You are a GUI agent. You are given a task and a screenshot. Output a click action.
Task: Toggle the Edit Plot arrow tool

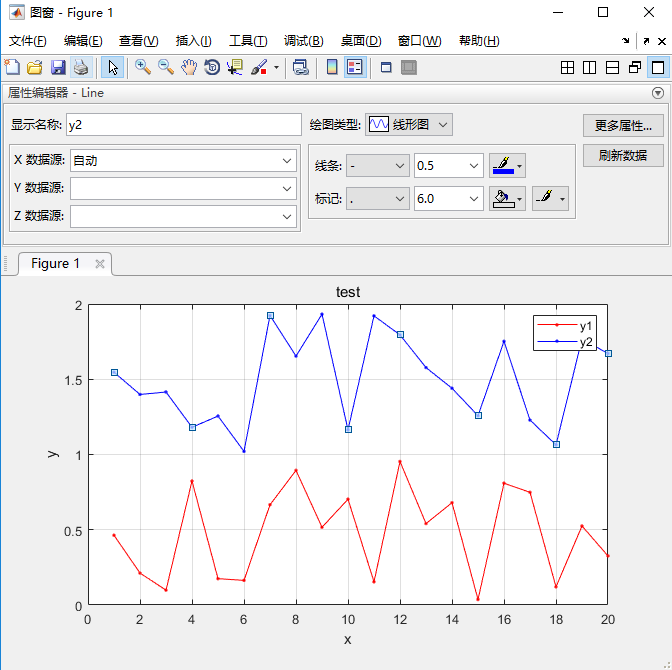[113, 67]
